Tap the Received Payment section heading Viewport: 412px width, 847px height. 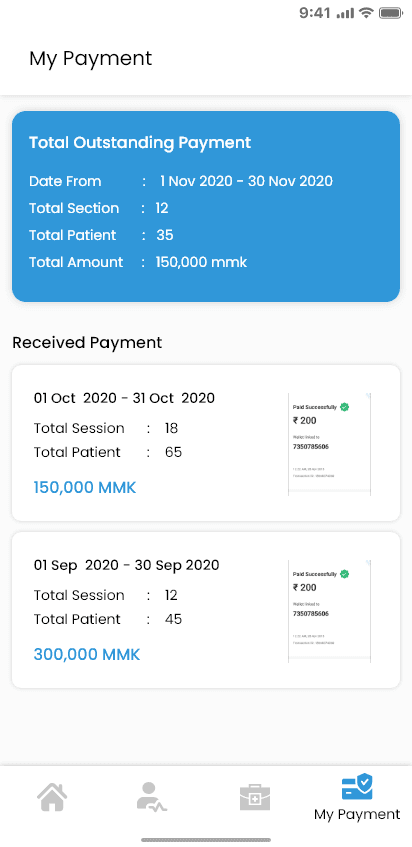[x=87, y=342]
